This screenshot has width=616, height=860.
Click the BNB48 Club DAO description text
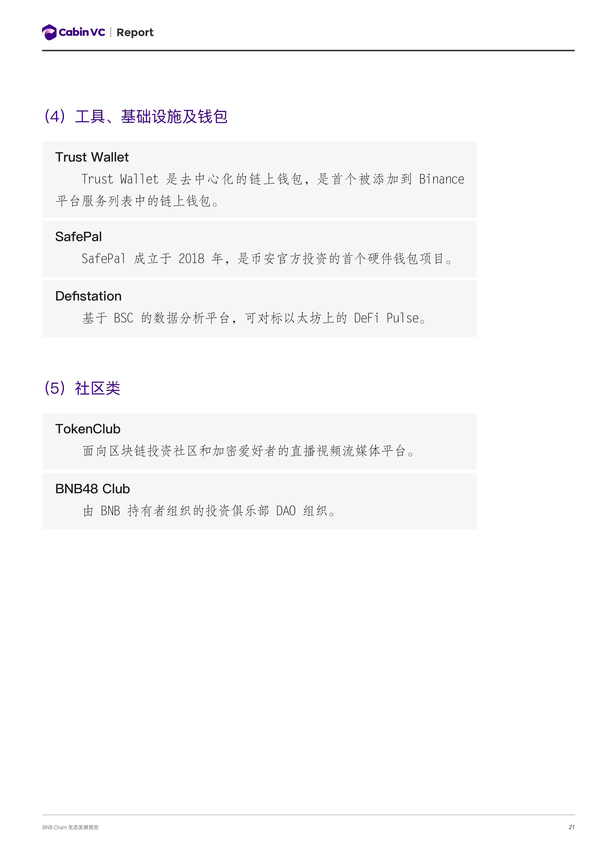(209, 511)
